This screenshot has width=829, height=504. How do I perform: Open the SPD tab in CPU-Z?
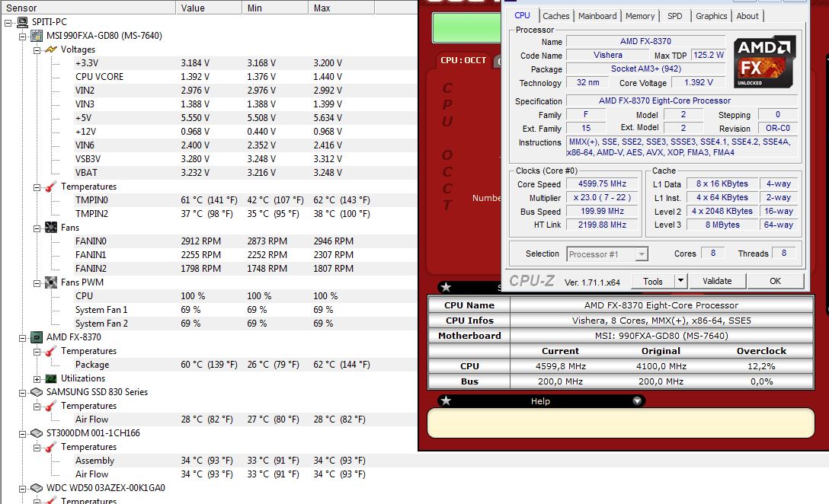[674, 16]
